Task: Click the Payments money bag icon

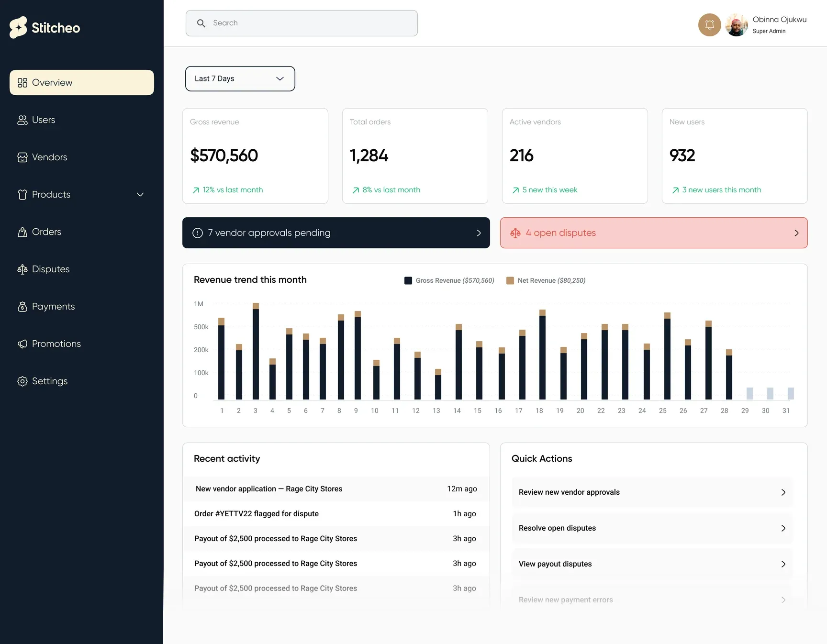Action: pyautogui.click(x=22, y=307)
